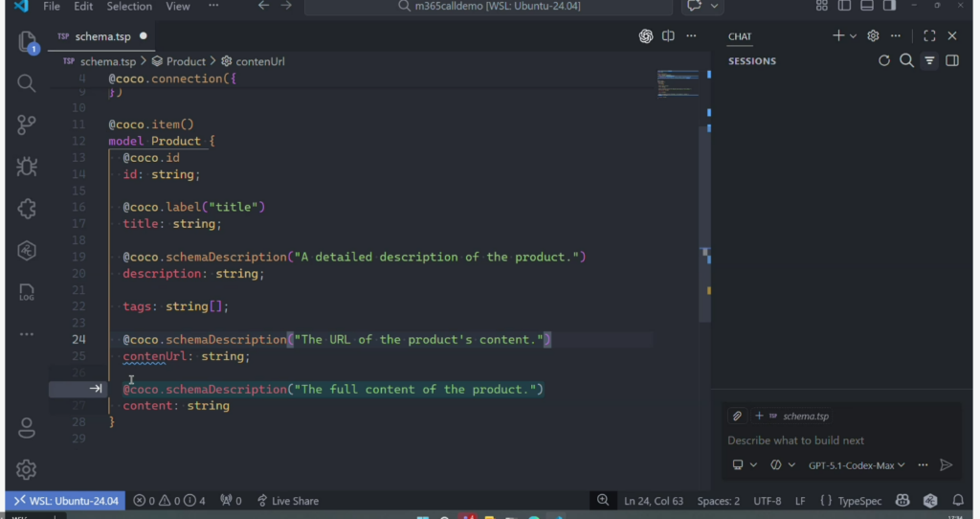Open the Source Control view

tap(26, 124)
